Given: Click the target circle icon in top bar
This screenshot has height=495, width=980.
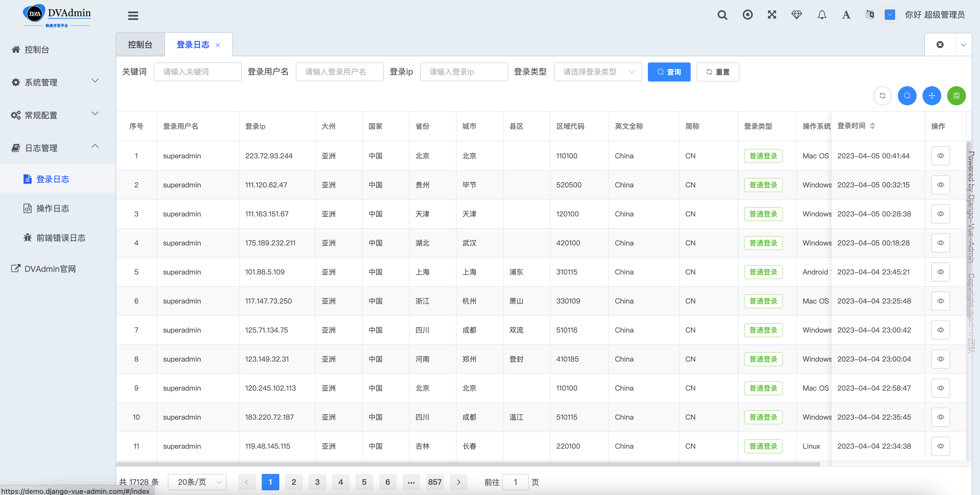Looking at the screenshot, I should 747,15.
